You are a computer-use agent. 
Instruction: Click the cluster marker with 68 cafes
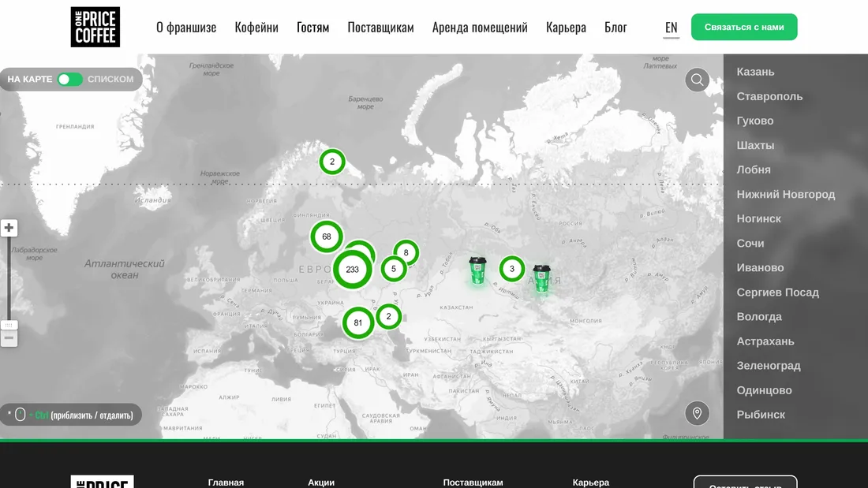(326, 237)
